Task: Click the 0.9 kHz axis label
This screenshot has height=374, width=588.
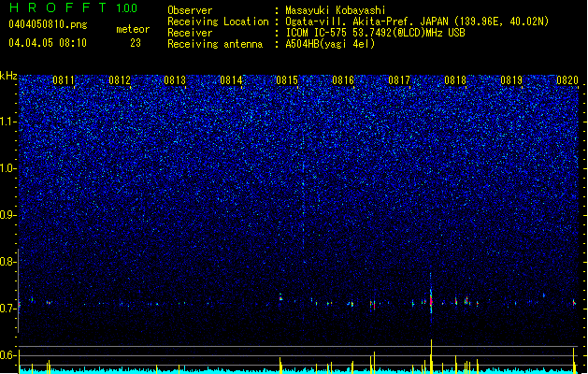Action: point(7,215)
